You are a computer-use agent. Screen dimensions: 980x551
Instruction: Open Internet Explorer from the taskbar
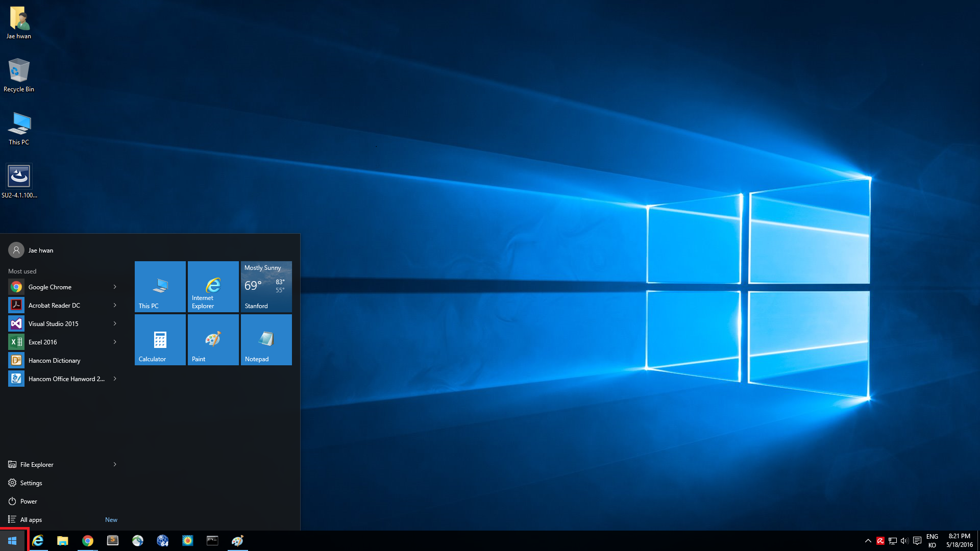click(38, 541)
